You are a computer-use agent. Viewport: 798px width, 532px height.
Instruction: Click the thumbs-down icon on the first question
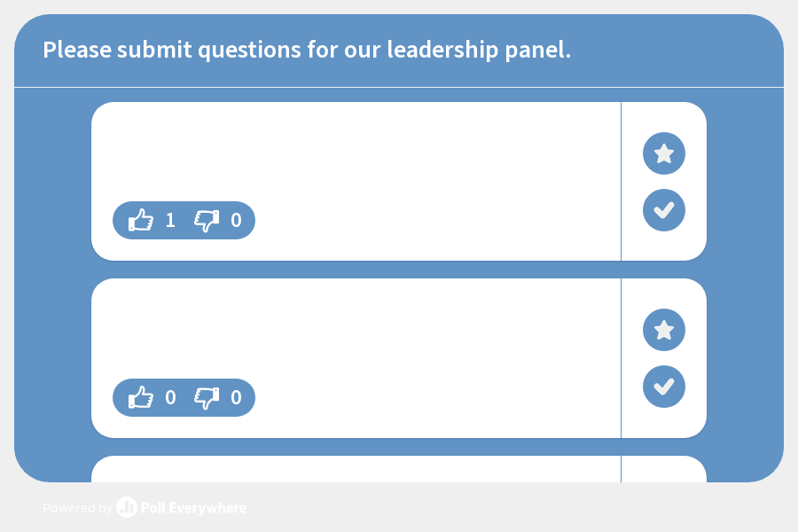[x=206, y=220]
